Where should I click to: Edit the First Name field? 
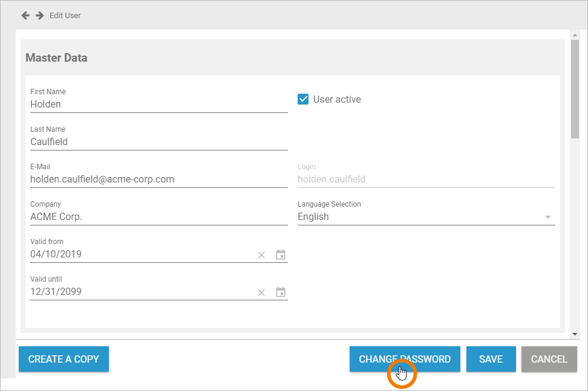pos(158,104)
